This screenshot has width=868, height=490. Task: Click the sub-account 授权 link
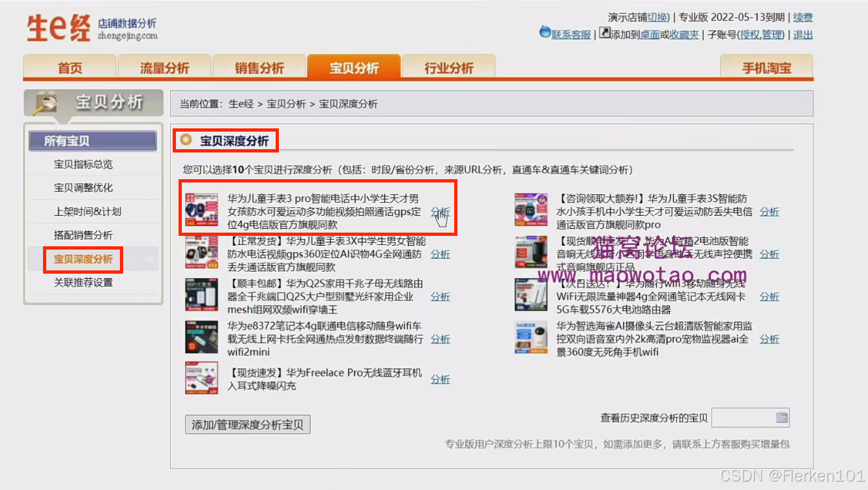[750, 35]
